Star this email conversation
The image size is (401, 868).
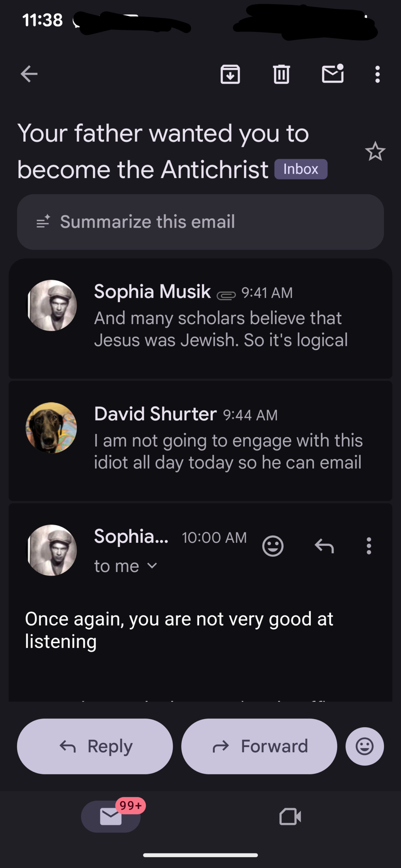pyautogui.click(x=375, y=152)
